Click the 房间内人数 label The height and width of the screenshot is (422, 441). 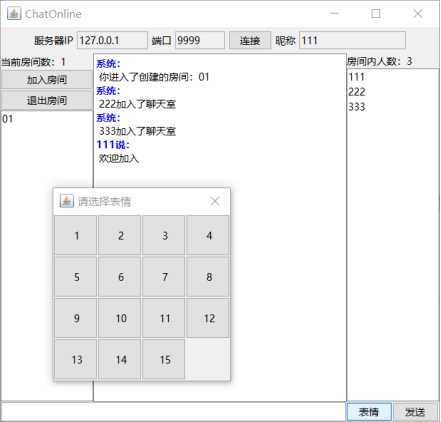coord(380,61)
